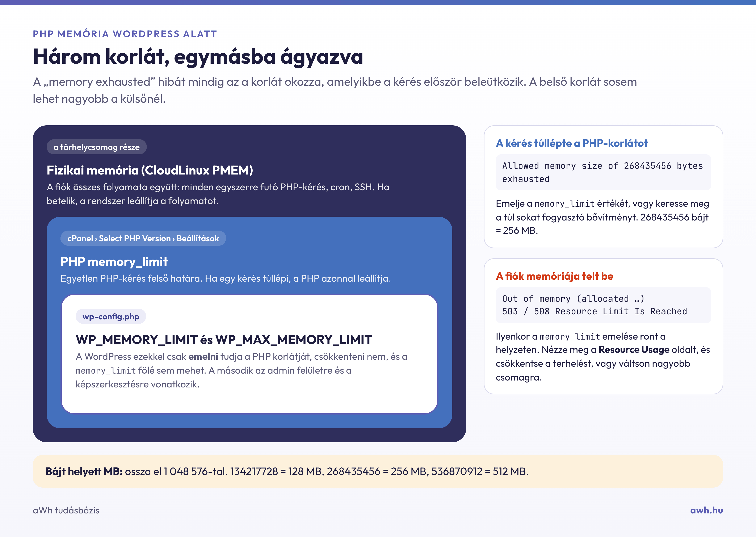Click the 'PHP MEMÓRIA WORDPRESS ALATT' overline text

[125, 34]
